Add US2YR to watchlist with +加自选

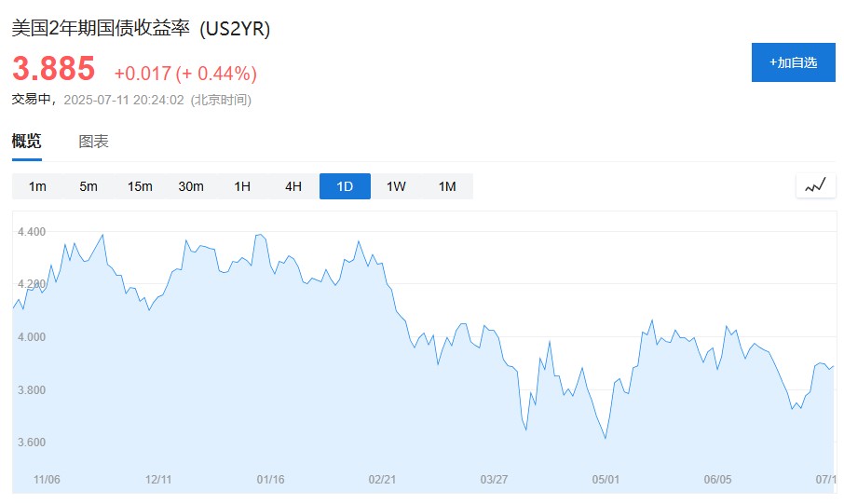[x=793, y=62]
